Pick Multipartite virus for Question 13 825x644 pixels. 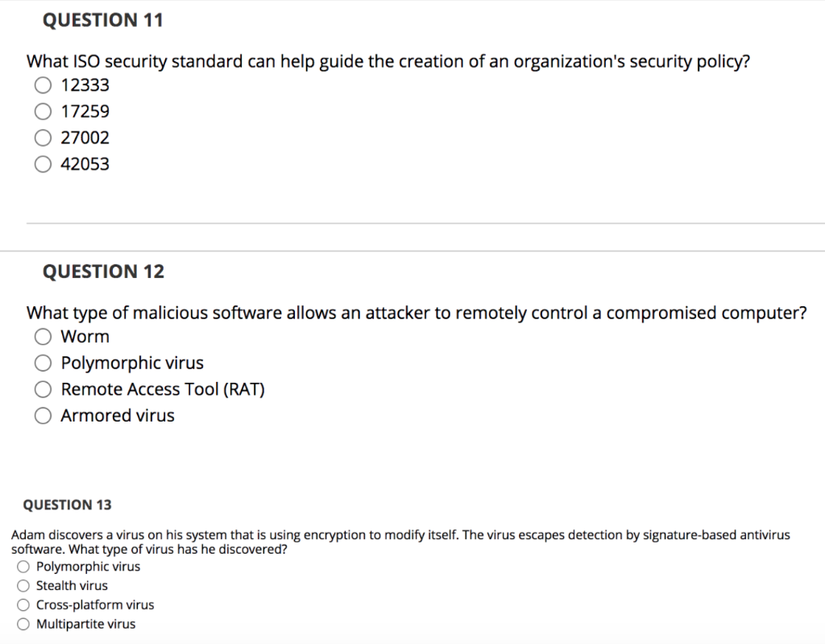pos(23,624)
